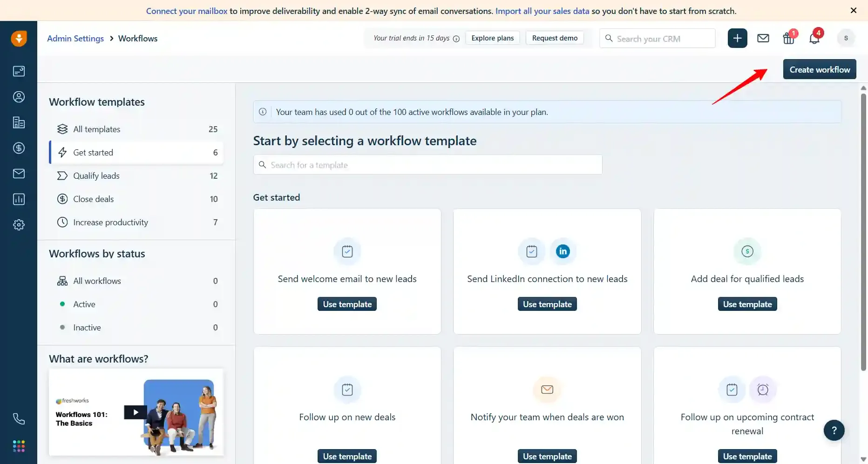
Task: Open Connect your mailbox link
Action: 187,11
